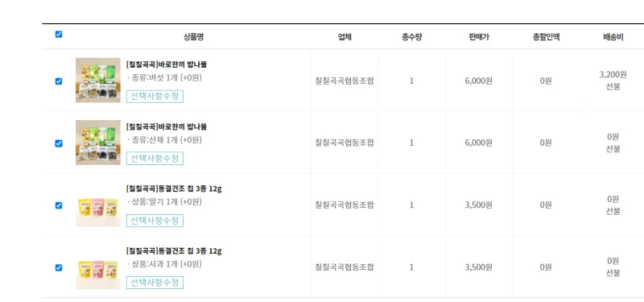Open 바로한끼 밥나물 title in 산채 row
Viewport: 644px width, 302px height.
pyautogui.click(x=167, y=126)
